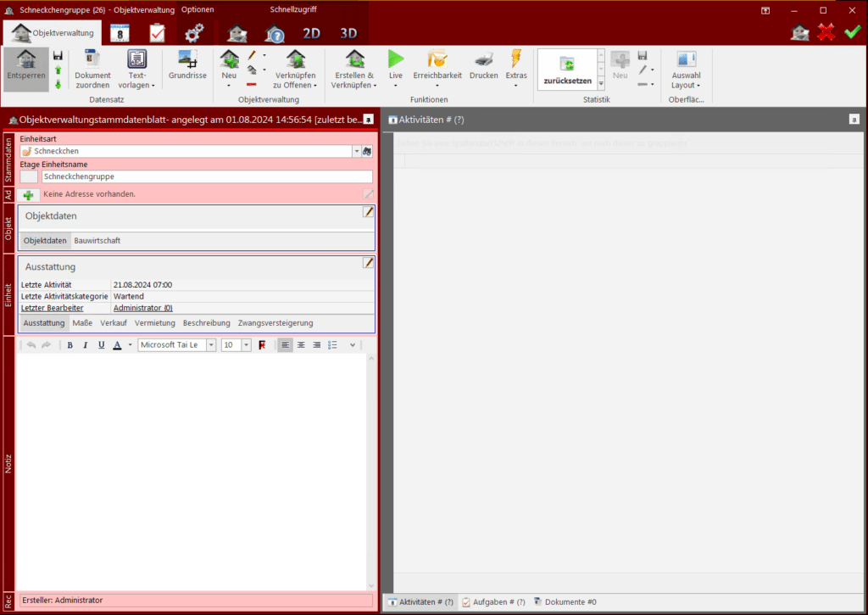Click the Administrator (0) link
The height and width of the screenshot is (615, 868).
(142, 308)
